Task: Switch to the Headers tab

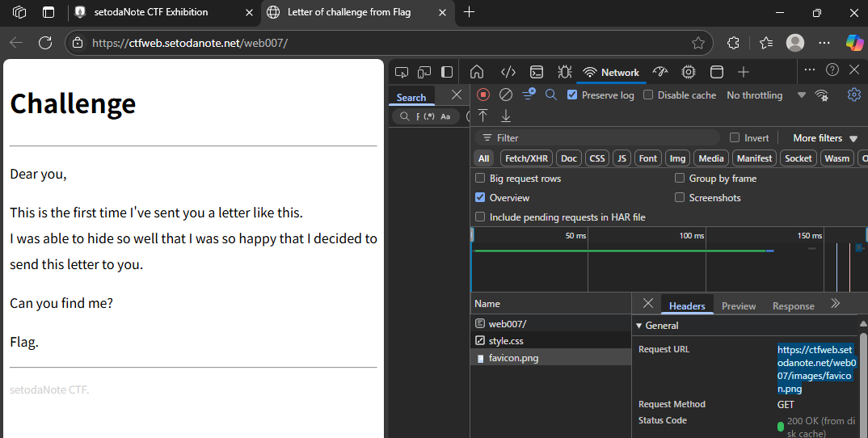Action: click(687, 306)
